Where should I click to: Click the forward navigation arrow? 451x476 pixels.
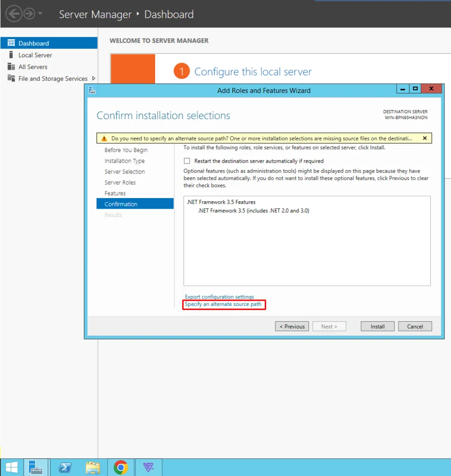(29, 13)
